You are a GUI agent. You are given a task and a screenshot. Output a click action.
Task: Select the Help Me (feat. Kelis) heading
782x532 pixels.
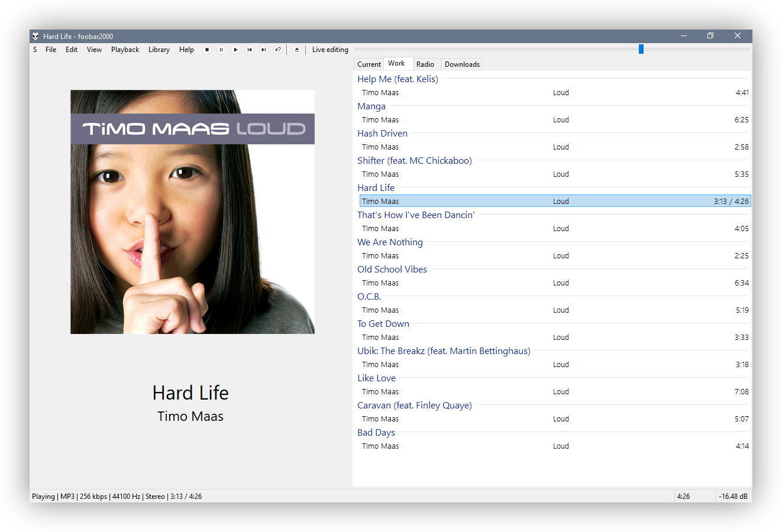click(398, 79)
